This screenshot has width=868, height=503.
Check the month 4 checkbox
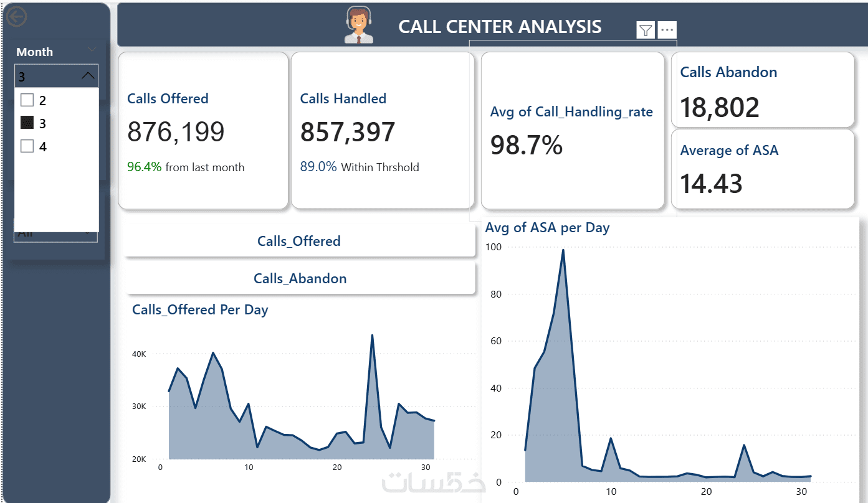click(27, 146)
